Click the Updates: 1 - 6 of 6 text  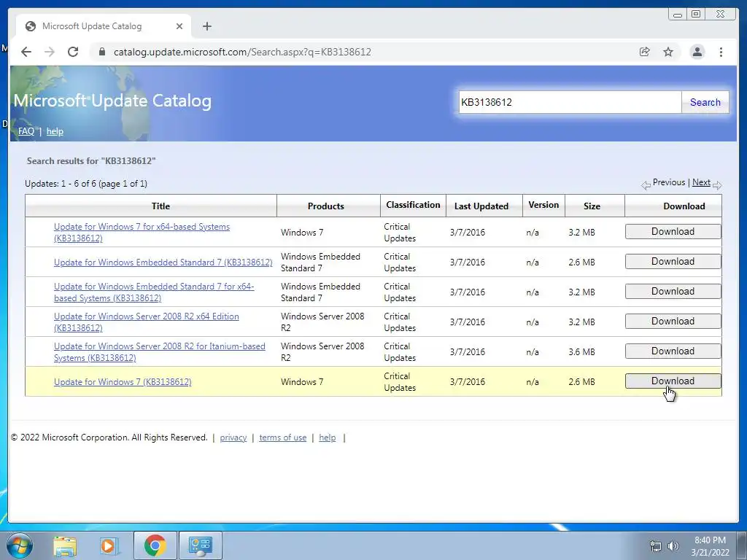click(x=86, y=184)
